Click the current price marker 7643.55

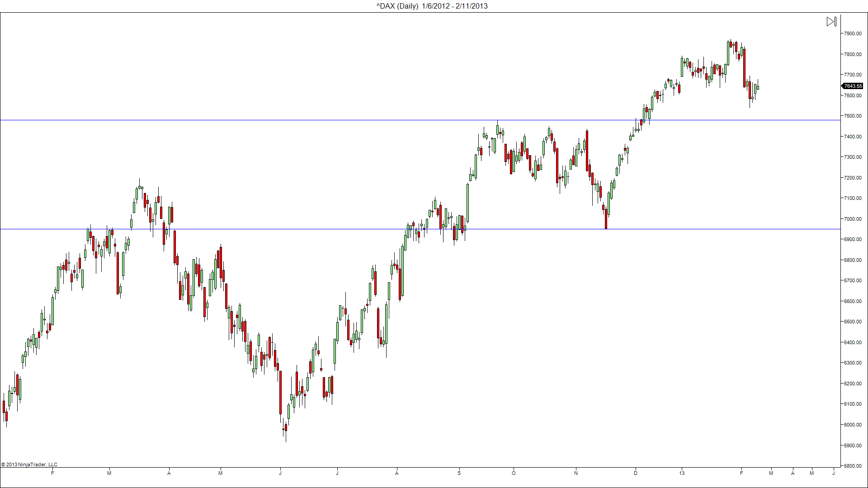pyautogui.click(x=853, y=86)
